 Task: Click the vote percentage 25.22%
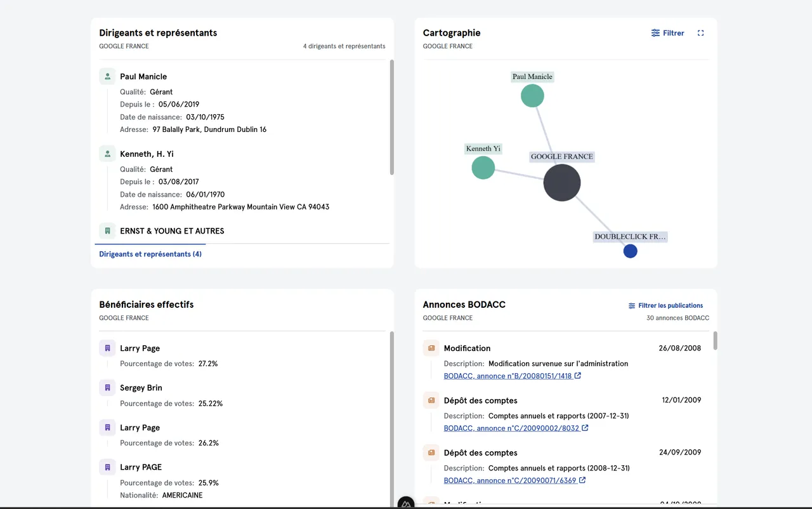pyautogui.click(x=211, y=404)
